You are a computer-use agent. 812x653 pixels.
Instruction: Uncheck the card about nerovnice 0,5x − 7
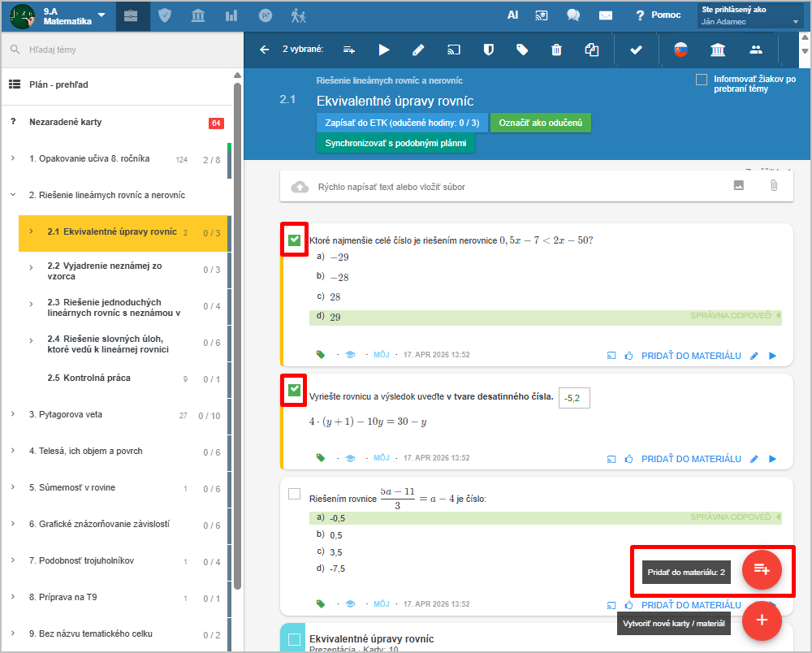click(x=294, y=240)
